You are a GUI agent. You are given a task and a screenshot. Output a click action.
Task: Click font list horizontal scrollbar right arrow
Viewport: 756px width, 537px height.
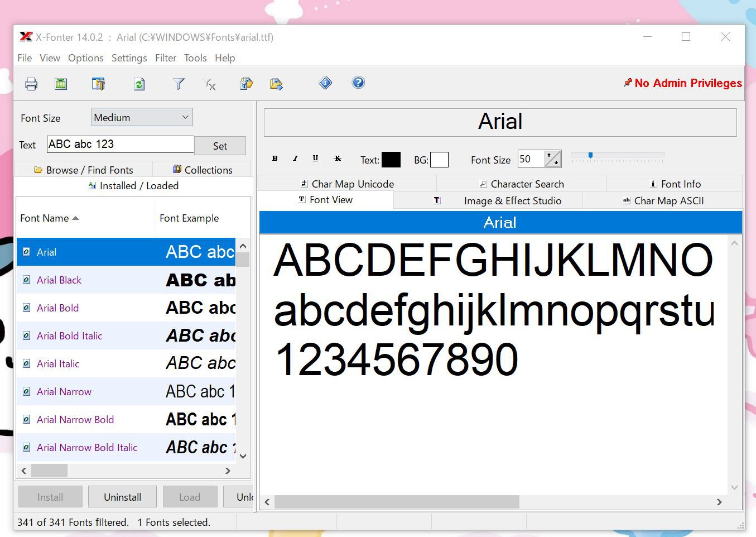(x=228, y=471)
